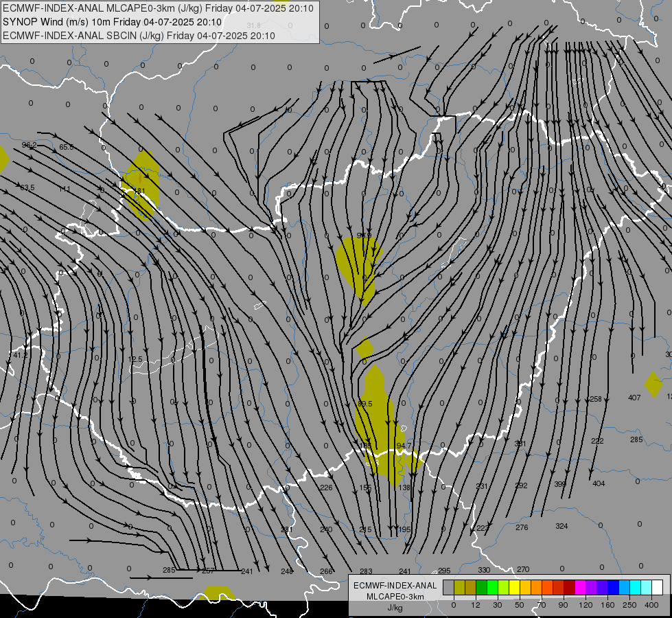This screenshot has width=672, height=618.
Task: Click the MLCAPE0-3km title line
Action: (x=158, y=8)
